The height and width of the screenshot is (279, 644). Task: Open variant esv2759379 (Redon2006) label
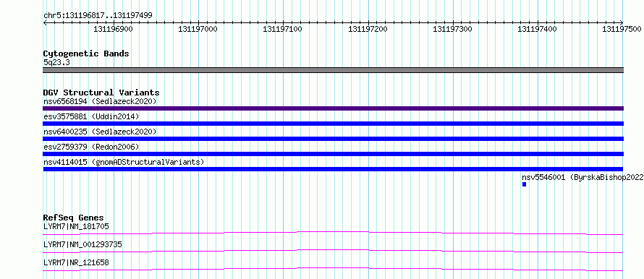tap(91, 147)
